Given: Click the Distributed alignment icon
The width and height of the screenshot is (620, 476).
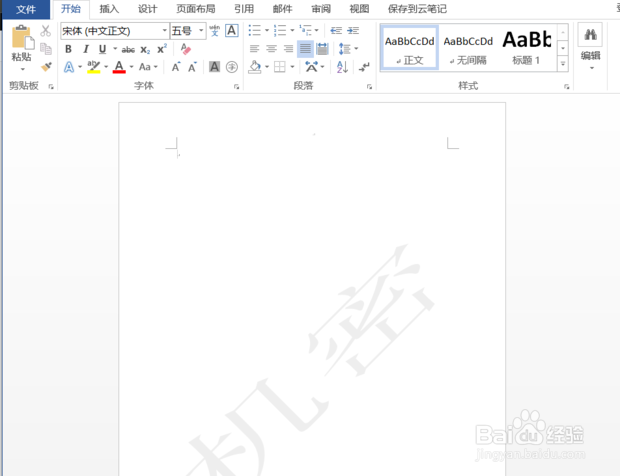Looking at the screenshot, I should pos(322,49).
